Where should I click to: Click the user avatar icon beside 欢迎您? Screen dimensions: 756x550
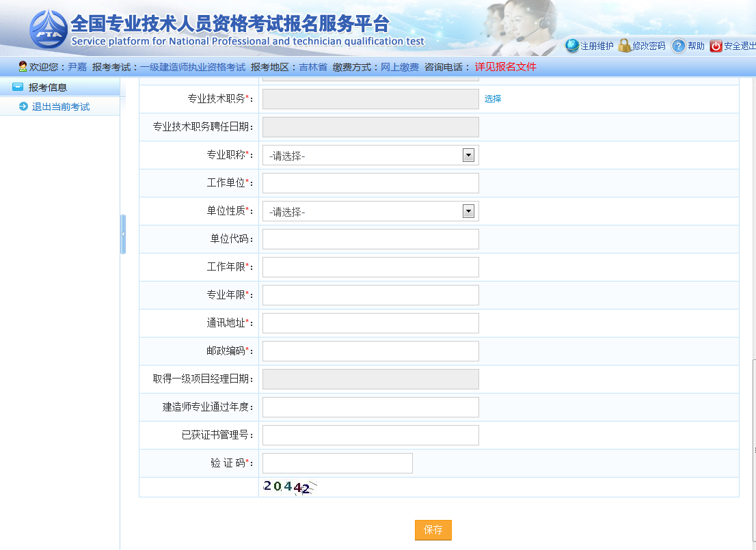tap(23, 67)
